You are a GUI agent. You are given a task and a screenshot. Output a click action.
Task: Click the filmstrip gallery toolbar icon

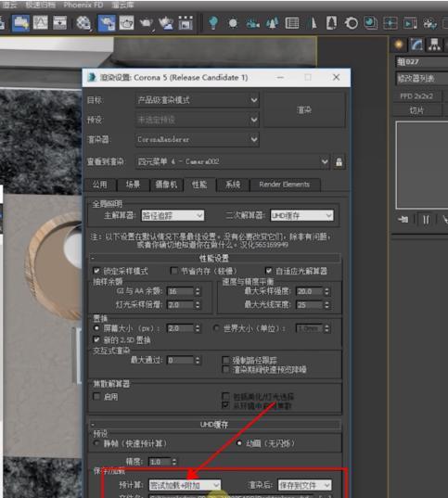pyautogui.click(x=186, y=23)
